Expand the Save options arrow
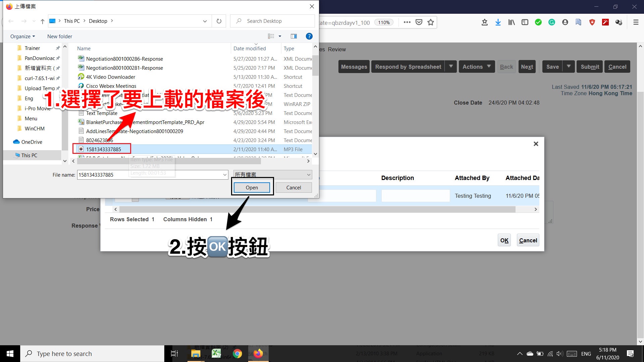The height and width of the screenshot is (362, 644). coord(569,67)
